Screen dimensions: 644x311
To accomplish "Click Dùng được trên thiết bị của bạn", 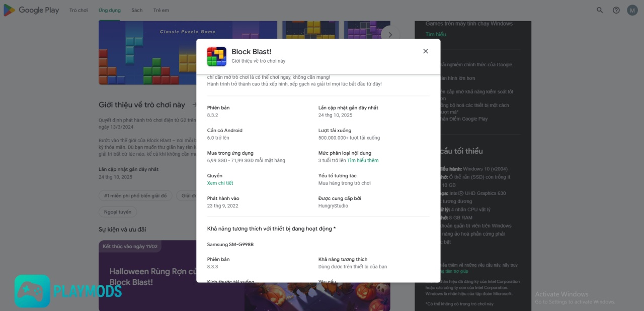I will [x=353, y=267].
